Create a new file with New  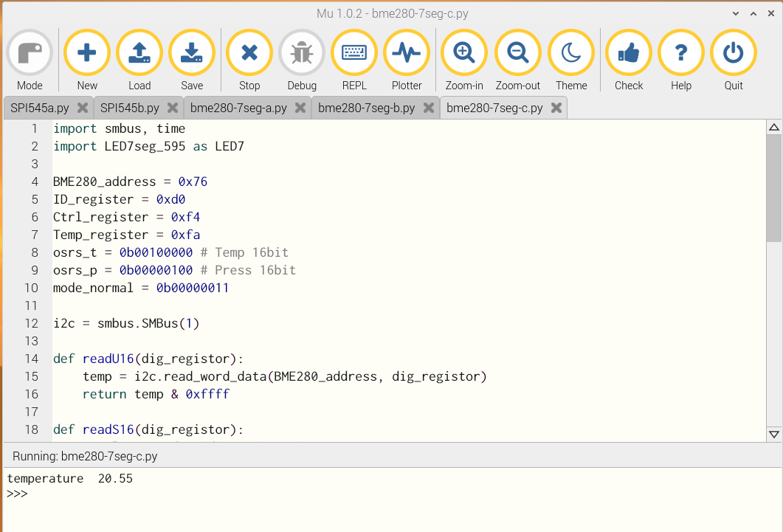87,53
